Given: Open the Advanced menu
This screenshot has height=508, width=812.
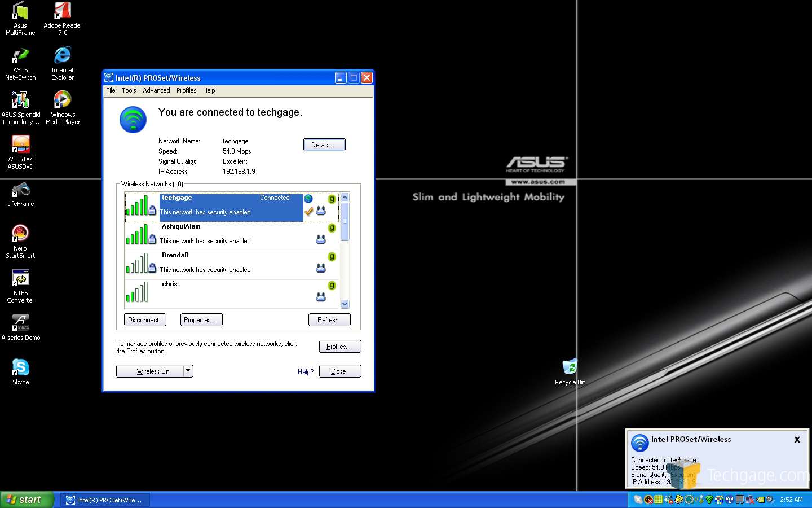Looking at the screenshot, I should point(156,90).
